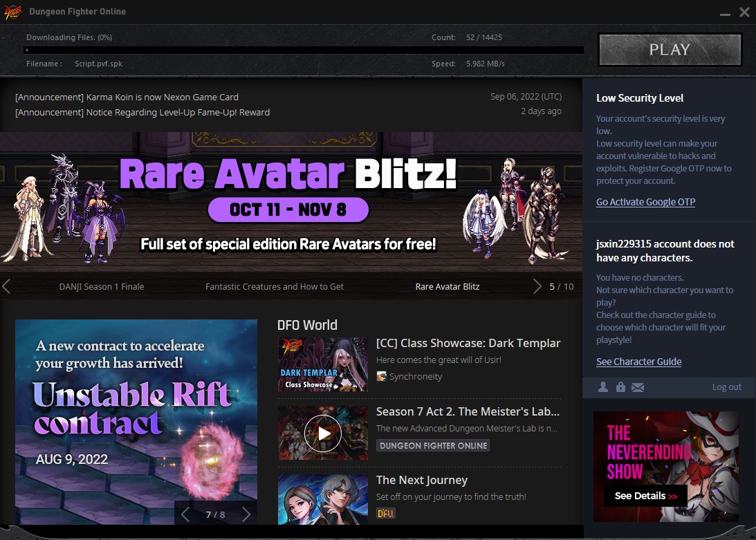This screenshot has width=756, height=540.
Task: Click the DFU tag badge
Action: (x=386, y=514)
